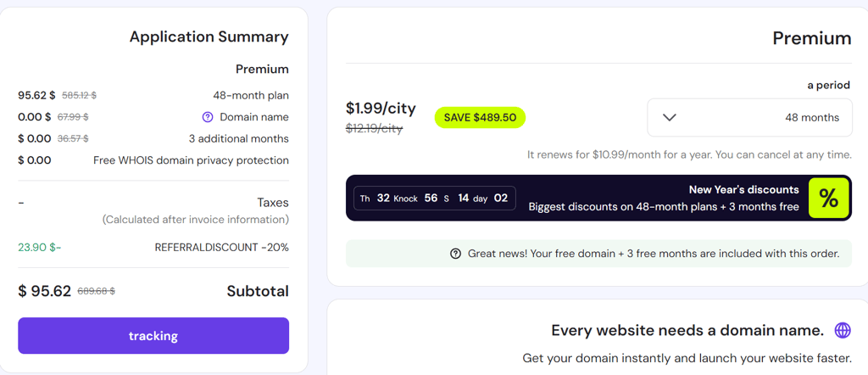
Task: Click the chevron arrow in the period selector
Action: tap(670, 117)
